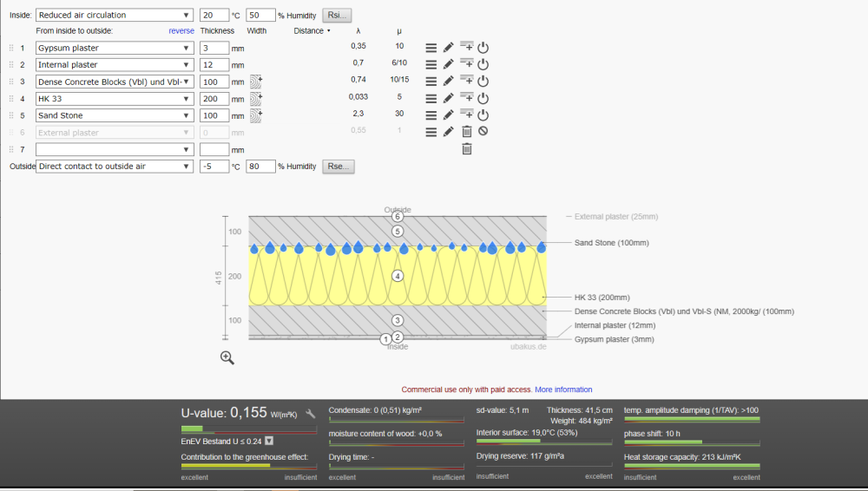868x491 pixels.
Task: Open the Distance column dropdown
Action: [312, 31]
